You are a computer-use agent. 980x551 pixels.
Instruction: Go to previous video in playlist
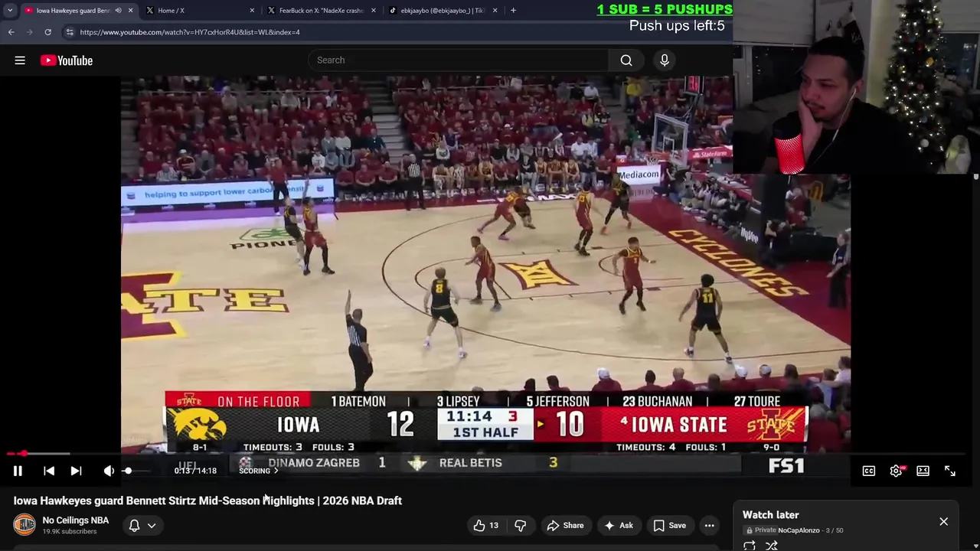49,471
